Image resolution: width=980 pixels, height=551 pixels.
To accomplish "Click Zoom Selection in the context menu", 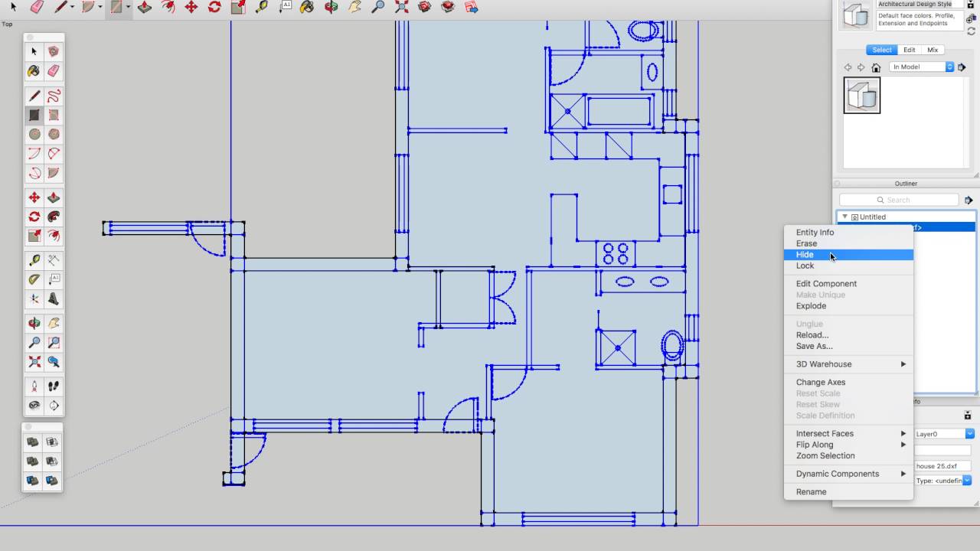I will click(x=825, y=455).
